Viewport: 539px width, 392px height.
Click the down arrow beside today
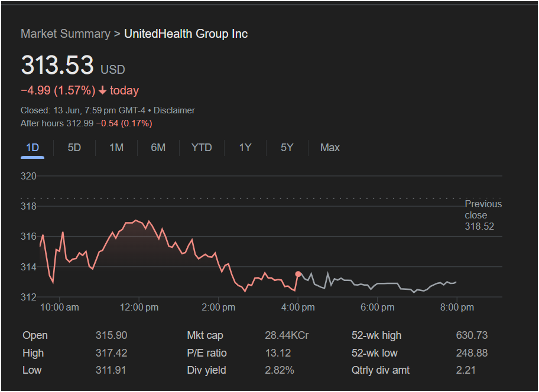(x=102, y=90)
